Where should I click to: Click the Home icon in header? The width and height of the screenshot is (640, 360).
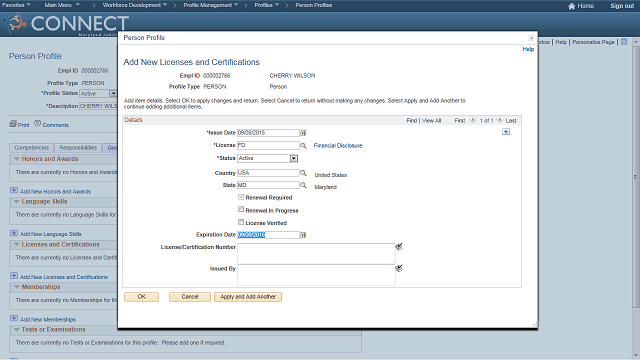pos(571,6)
